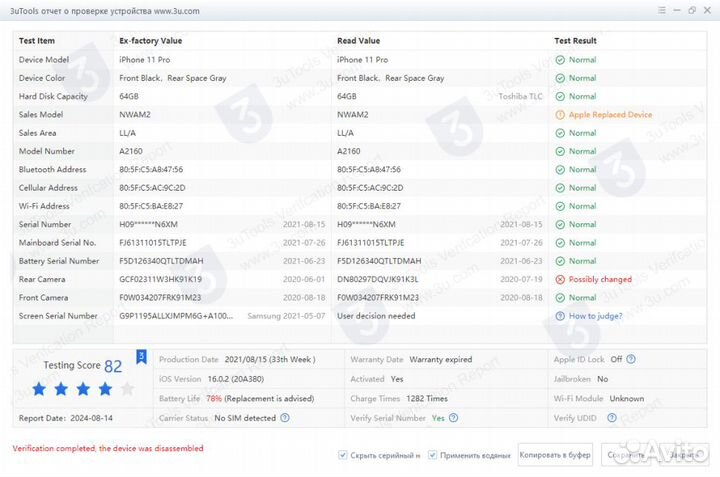Click the red Possibly changed warning icon
This screenshot has height=477, width=720.
pyautogui.click(x=560, y=279)
